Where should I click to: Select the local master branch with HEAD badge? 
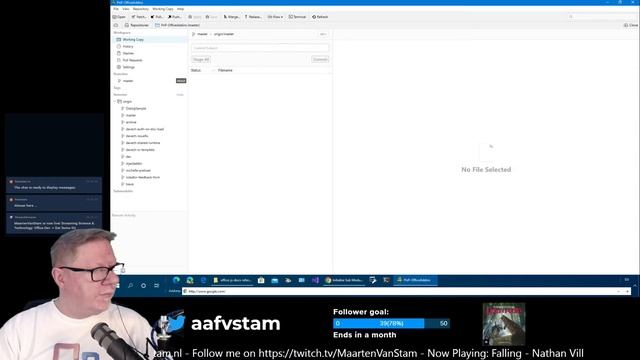tap(149, 81)
